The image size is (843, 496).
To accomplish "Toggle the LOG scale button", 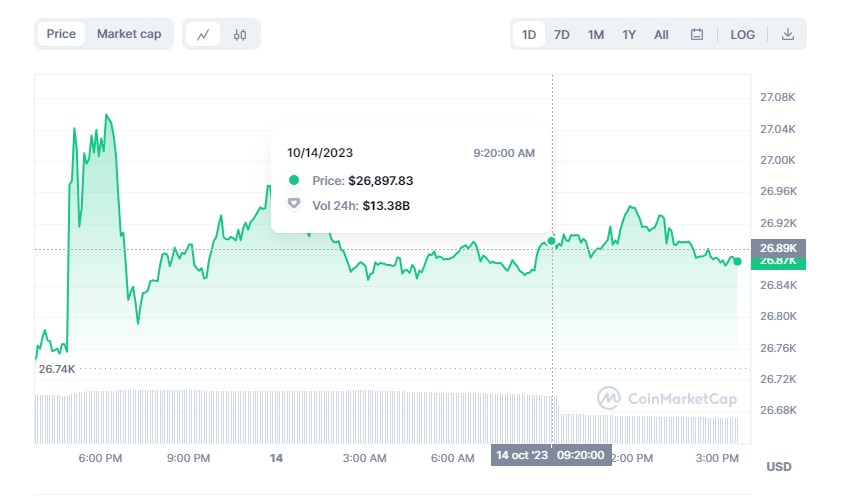I will (743, 34).
